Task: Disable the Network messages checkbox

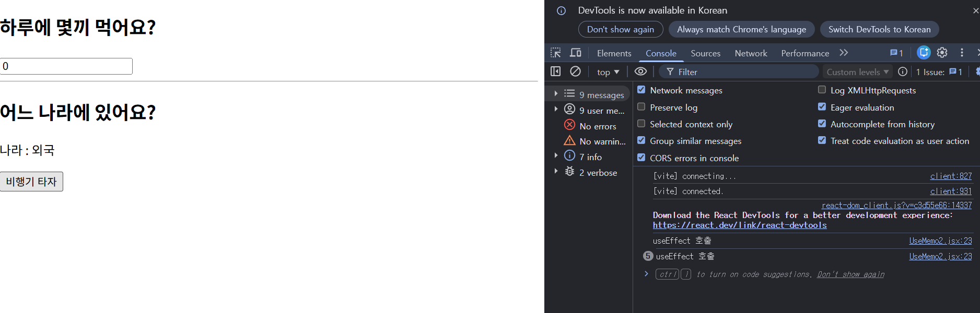Action: click(x=641, y=90)
